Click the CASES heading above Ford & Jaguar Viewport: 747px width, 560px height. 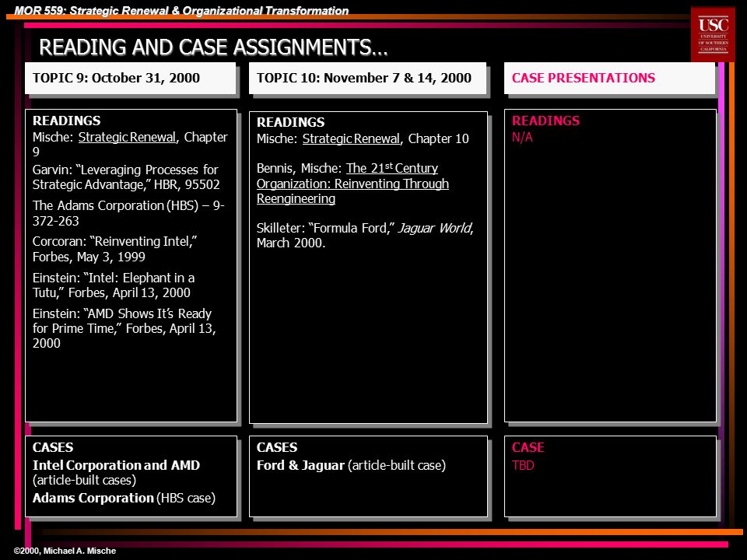point(277,447)
